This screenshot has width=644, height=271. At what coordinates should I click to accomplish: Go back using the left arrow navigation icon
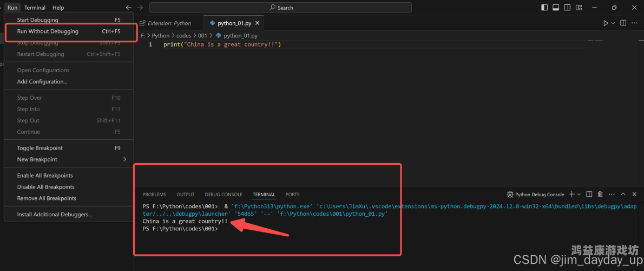point(128,8)
